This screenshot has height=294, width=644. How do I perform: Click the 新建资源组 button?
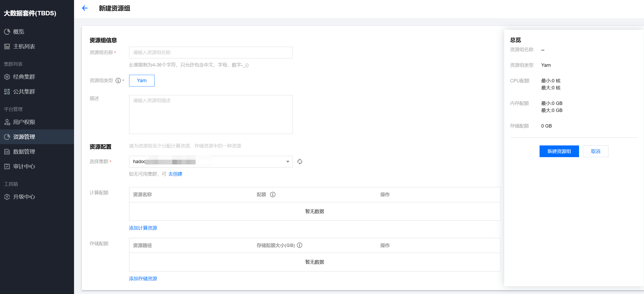(x=559, y=151)
